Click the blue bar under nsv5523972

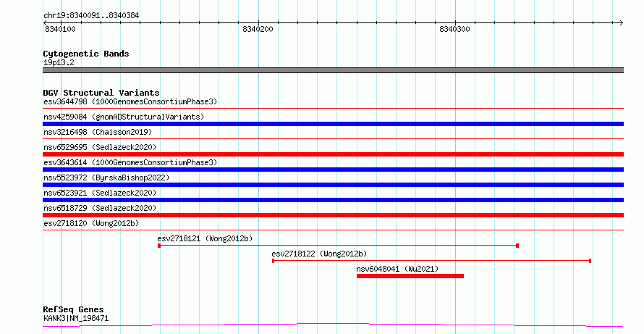click(333, 185)
